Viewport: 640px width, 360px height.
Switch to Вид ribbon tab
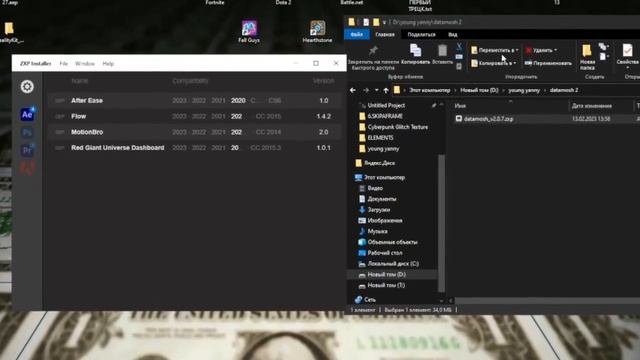[x=453, y=34]
